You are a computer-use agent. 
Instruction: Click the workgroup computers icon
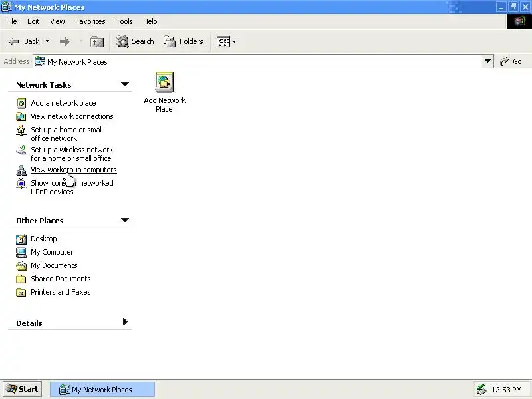coord(21,170)
